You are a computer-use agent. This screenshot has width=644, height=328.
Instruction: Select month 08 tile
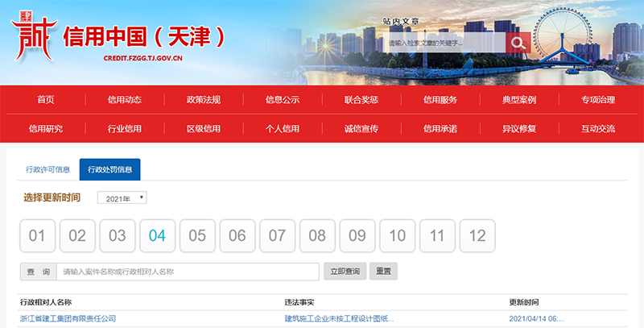point(317,236)
